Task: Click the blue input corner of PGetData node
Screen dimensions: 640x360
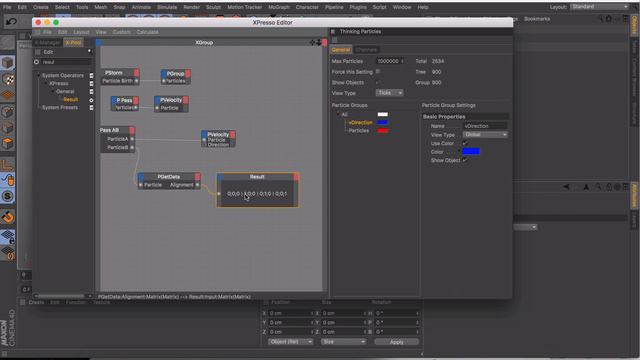Action: (141, 177)
